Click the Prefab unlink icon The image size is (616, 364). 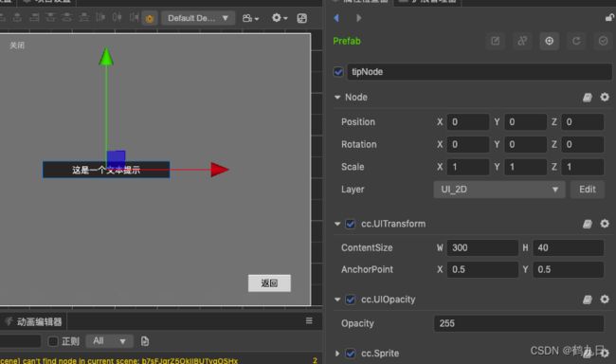click(522, 41)
